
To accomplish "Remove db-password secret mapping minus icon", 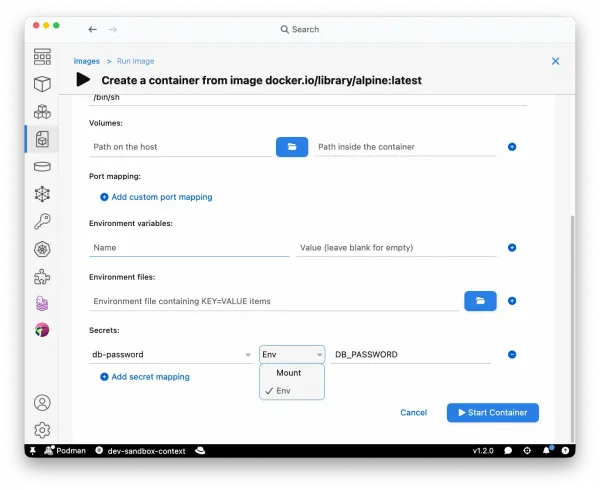I will tap(512, 355).
